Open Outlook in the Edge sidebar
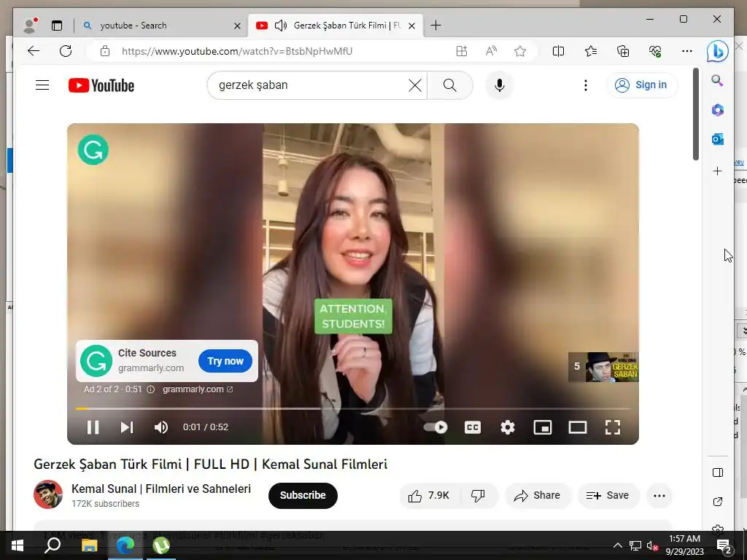This screenshot has width=747, height=560. click(x=718, y=139)
